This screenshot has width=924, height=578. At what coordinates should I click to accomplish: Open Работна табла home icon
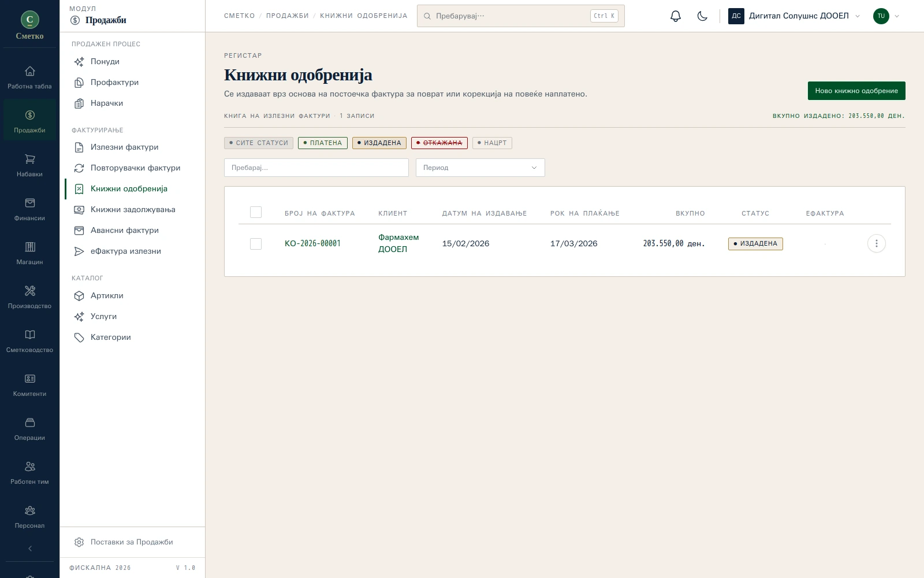click(30, 77)
